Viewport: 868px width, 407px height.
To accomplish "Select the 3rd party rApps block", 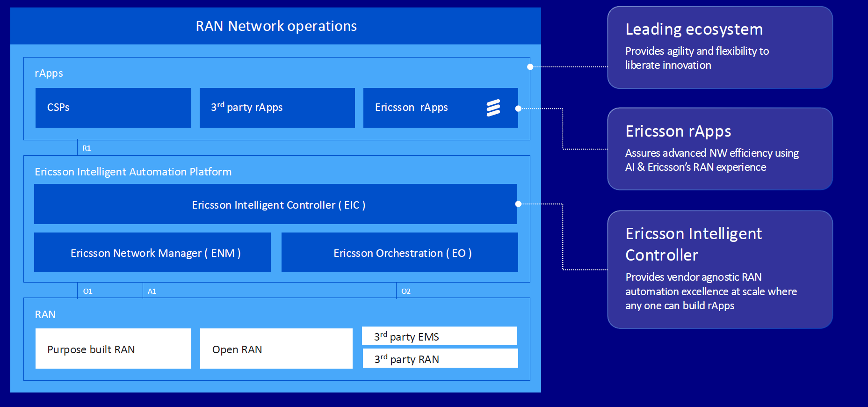I will click(277, 108).
